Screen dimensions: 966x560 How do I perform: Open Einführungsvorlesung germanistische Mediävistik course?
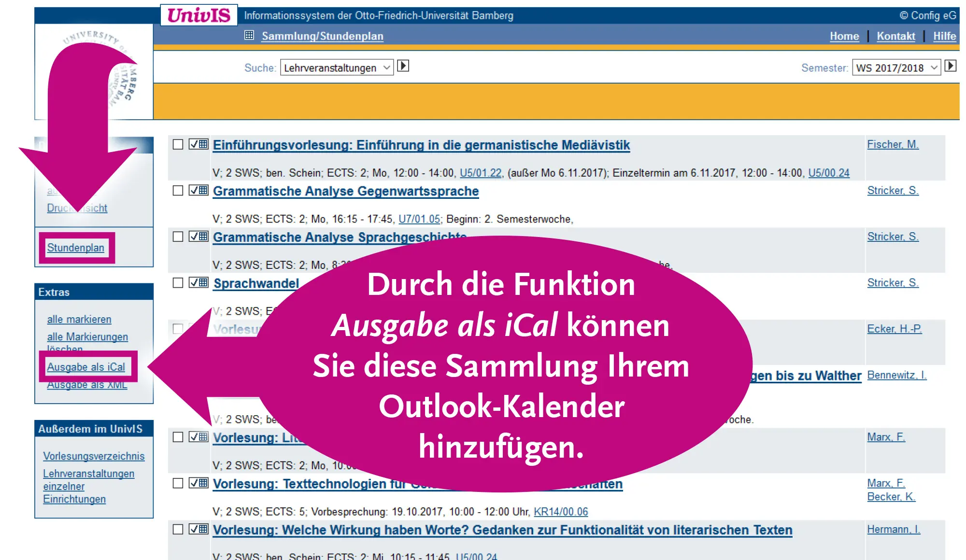[x=421, y=145]
